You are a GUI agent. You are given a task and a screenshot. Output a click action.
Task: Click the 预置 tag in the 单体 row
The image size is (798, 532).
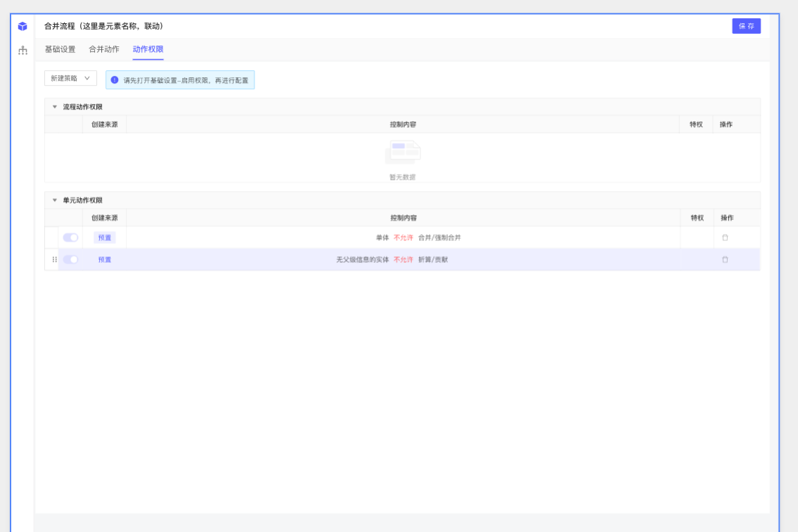coord(104,238)
